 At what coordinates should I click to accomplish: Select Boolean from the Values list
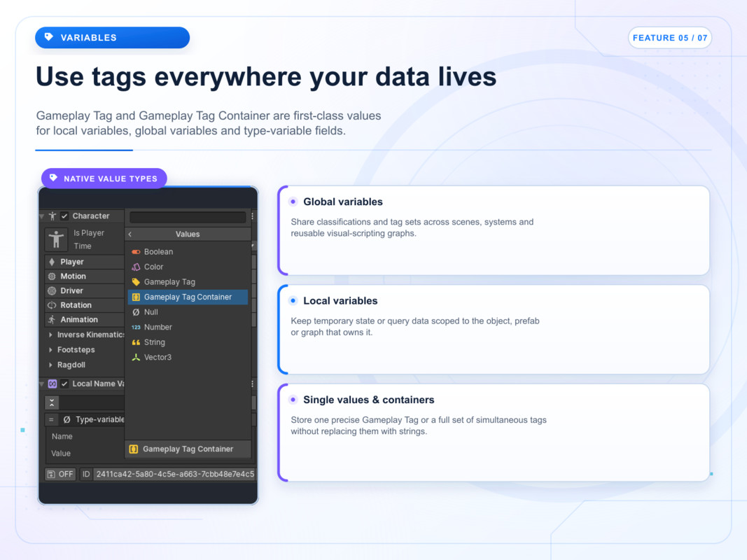pos(188,252)
